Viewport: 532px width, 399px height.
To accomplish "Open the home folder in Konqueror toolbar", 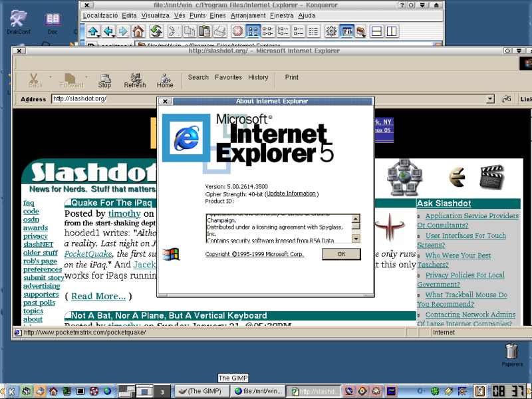I will pyautogui.click(x=138, y=31).
